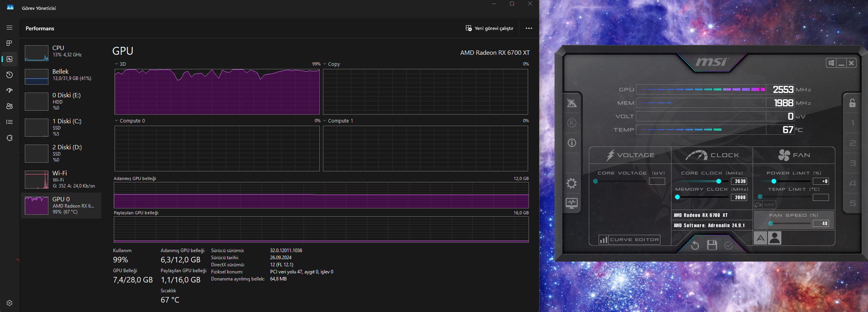Select 1 Diski (C:) SSD entry
868x312 pixels.
[61, 127]
